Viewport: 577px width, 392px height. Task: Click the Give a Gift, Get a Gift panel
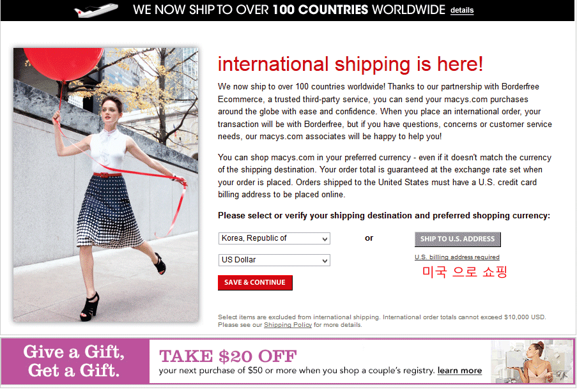point(75,361)
